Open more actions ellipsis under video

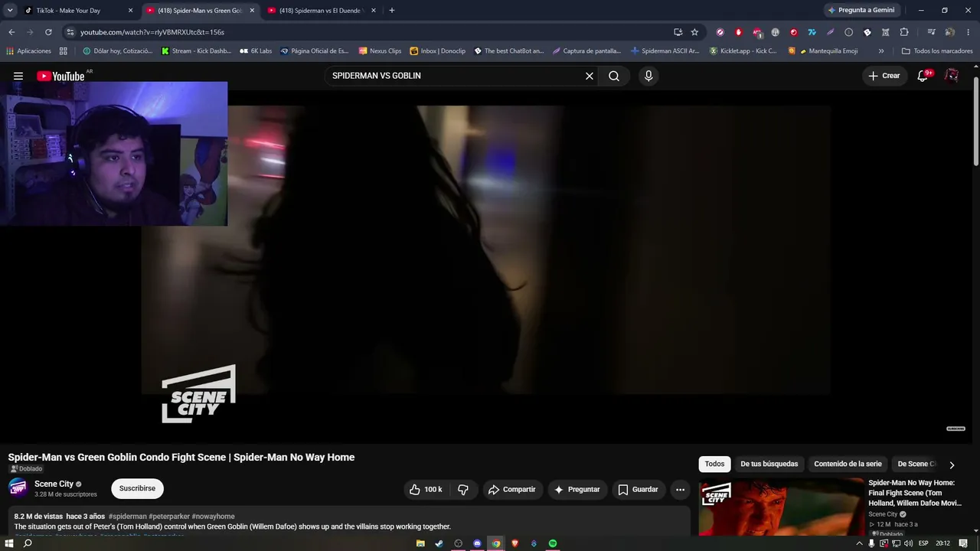coord(680,489)
